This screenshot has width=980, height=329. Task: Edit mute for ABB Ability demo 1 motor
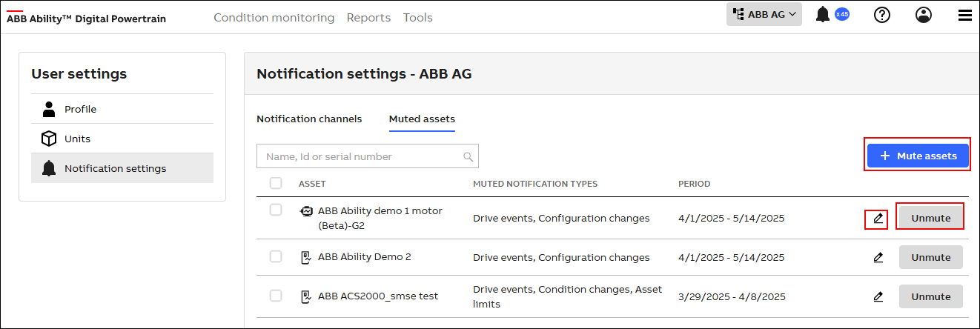[x=878, y=218]
